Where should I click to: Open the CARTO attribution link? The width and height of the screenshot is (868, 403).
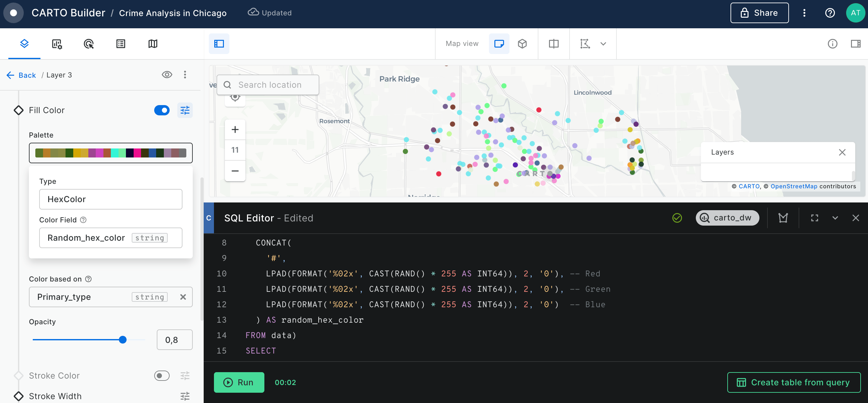(749, 186)
